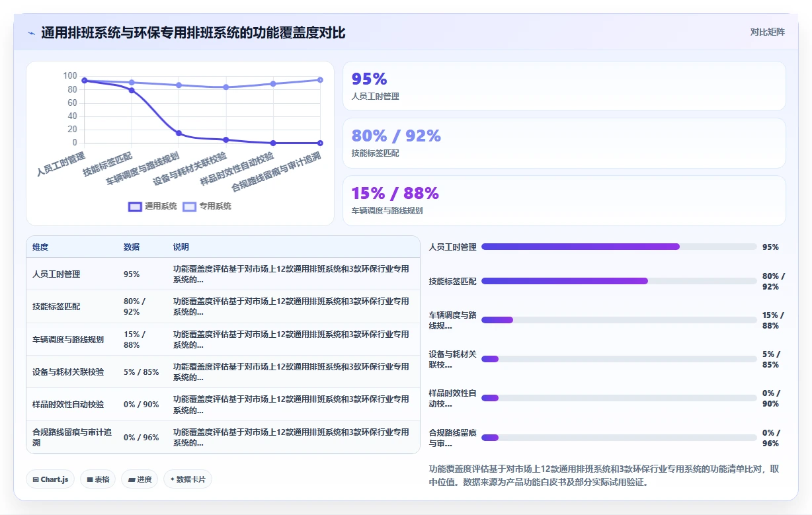Click the last 专用系统 data point on chart
812x515 pixels.
pos(320,80)
